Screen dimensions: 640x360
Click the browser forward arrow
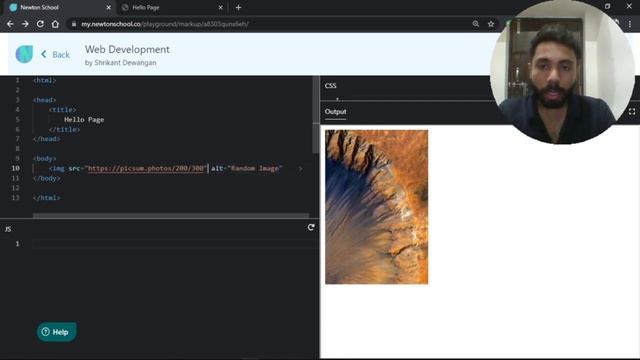[x=25, y=24]
